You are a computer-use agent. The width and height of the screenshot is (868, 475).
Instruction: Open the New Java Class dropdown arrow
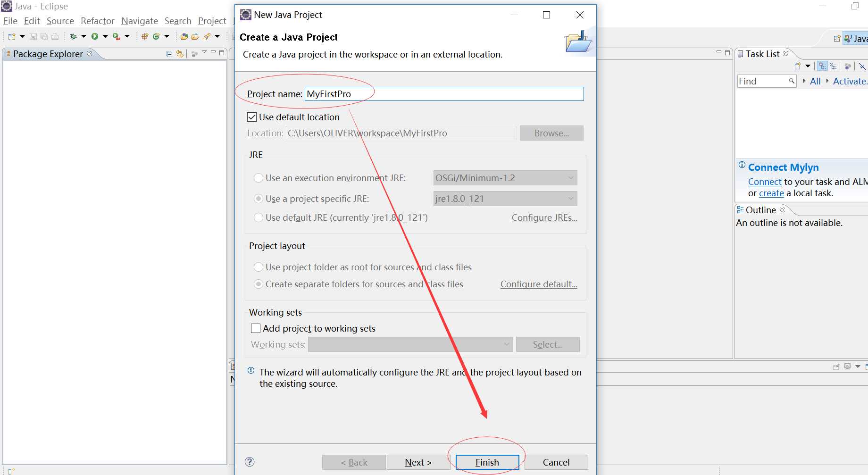167,36
